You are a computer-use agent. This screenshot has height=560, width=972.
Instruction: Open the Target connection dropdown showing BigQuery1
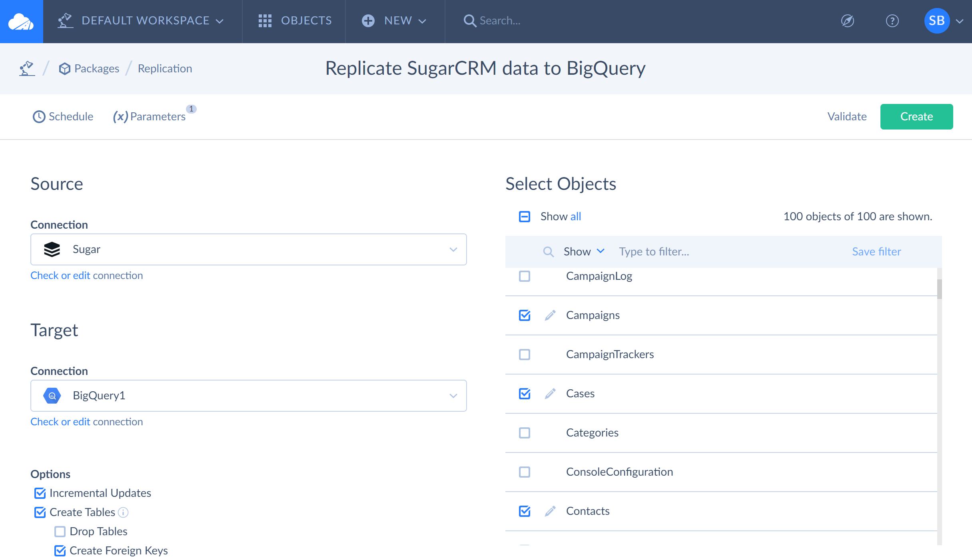click(249, 396)
